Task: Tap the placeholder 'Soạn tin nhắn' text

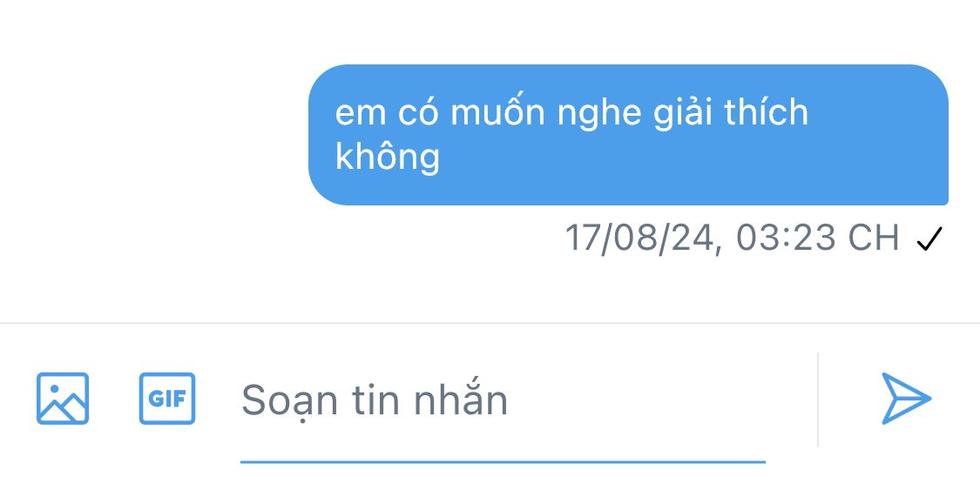Action: (x=375, y=400)
